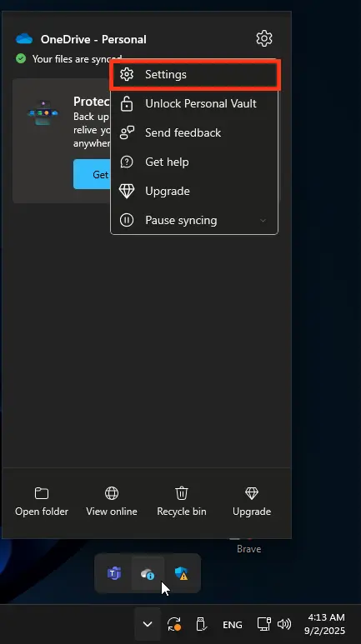Open folder from the bottom bar
The height and width of the screenshot is (644, 361).
click(x=42, y=502)
